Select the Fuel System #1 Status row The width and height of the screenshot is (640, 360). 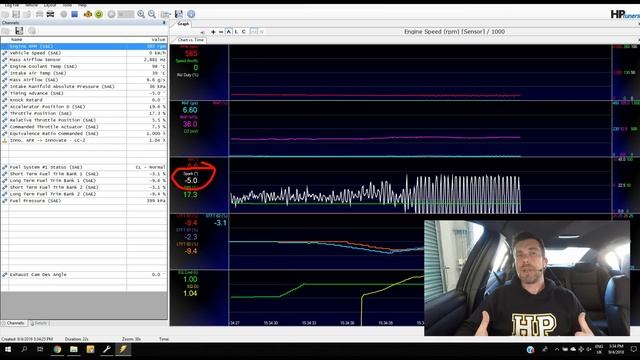click(84, 167)
